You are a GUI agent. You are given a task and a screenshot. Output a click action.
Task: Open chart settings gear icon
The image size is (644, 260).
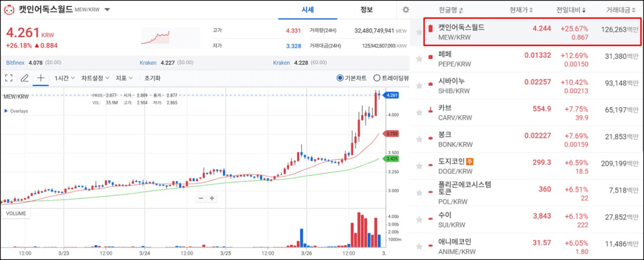pyautogui.click(x=406, y=10)
